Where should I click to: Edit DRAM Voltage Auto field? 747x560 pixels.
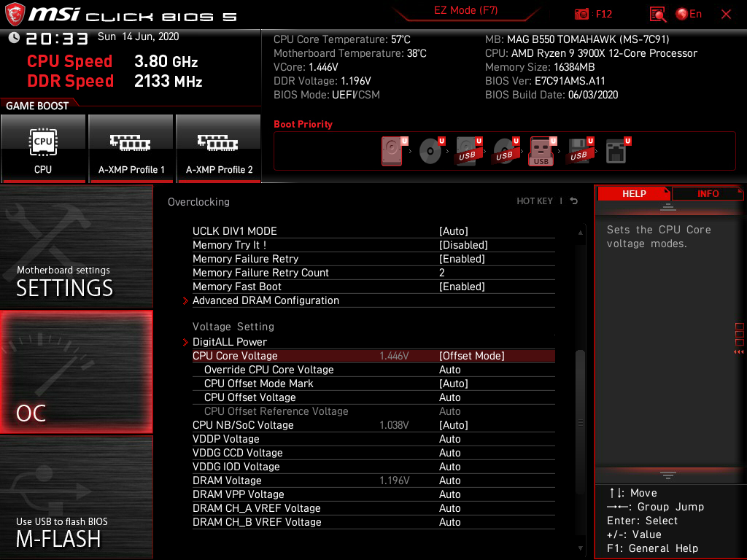click(449, 480)
